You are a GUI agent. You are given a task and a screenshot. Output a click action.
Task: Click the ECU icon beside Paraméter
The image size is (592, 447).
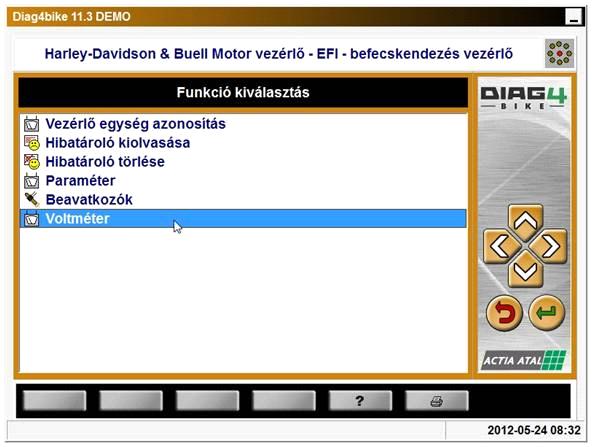[31, 181]
